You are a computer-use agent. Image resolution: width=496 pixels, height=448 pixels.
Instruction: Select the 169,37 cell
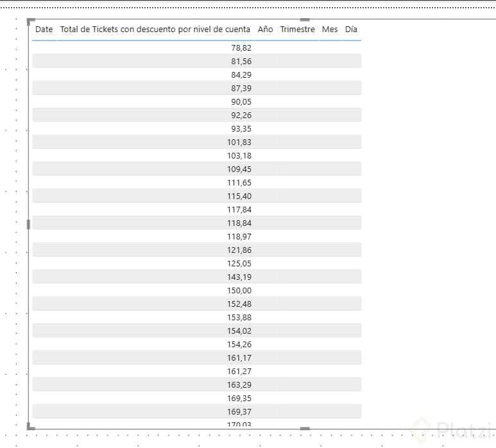239,412
